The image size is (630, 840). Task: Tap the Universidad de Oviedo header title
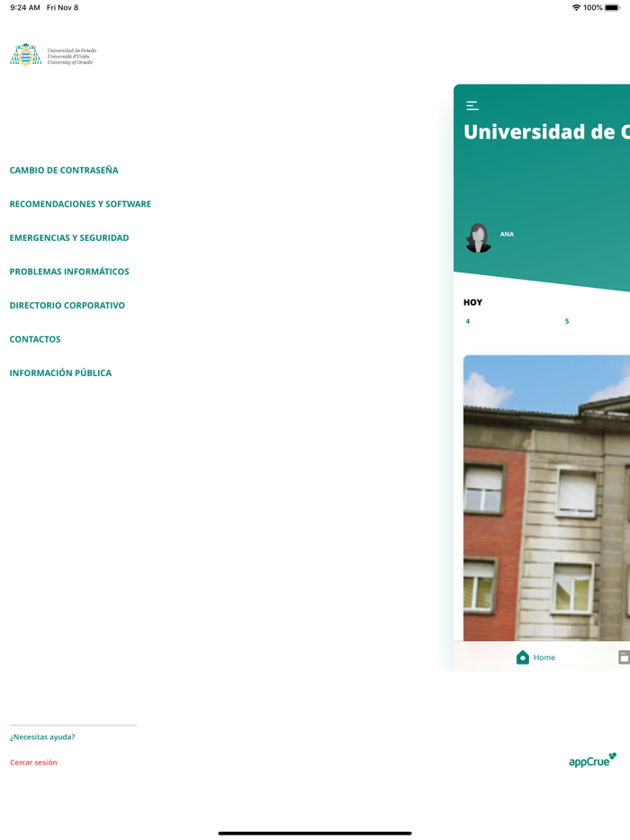tap(546, 132)
